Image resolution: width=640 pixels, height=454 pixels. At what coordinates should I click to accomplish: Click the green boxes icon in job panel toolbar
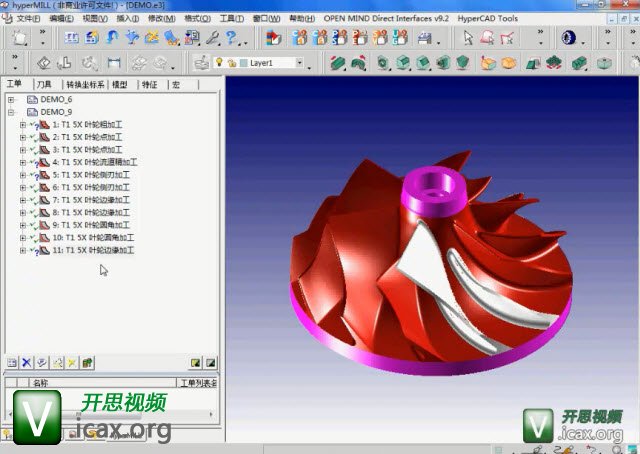87,362
